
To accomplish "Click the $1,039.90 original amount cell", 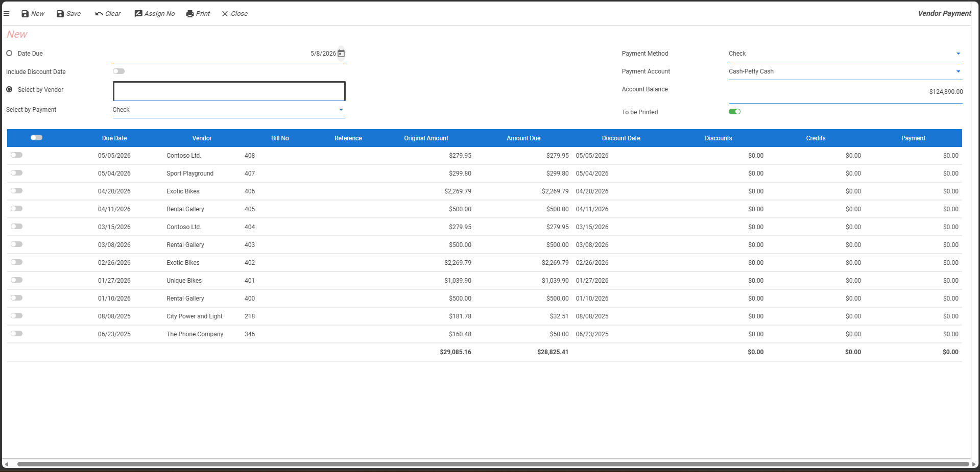I will coord(458,281).
